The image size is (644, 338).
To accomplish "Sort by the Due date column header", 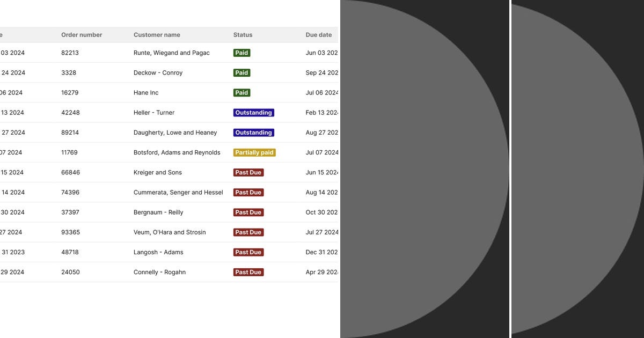I will tap(319, 34).
